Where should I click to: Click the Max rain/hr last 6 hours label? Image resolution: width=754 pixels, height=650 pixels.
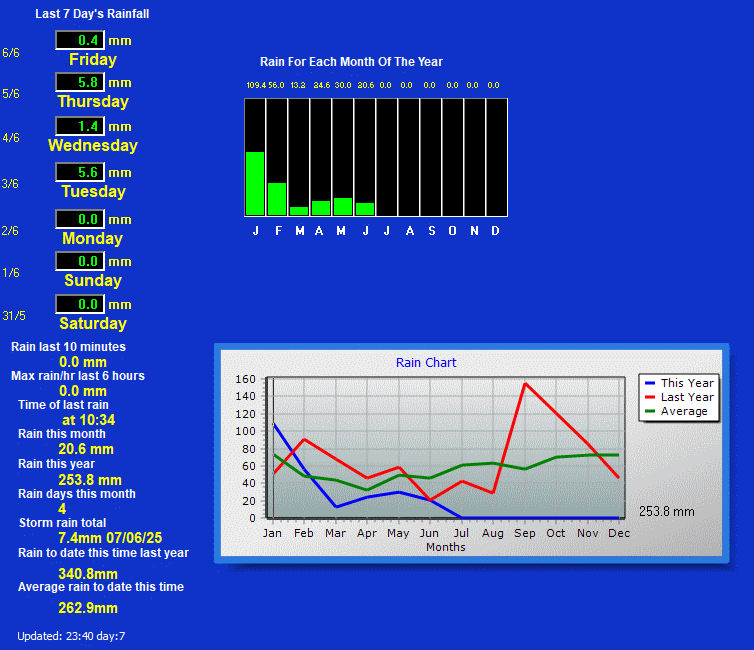78,375
